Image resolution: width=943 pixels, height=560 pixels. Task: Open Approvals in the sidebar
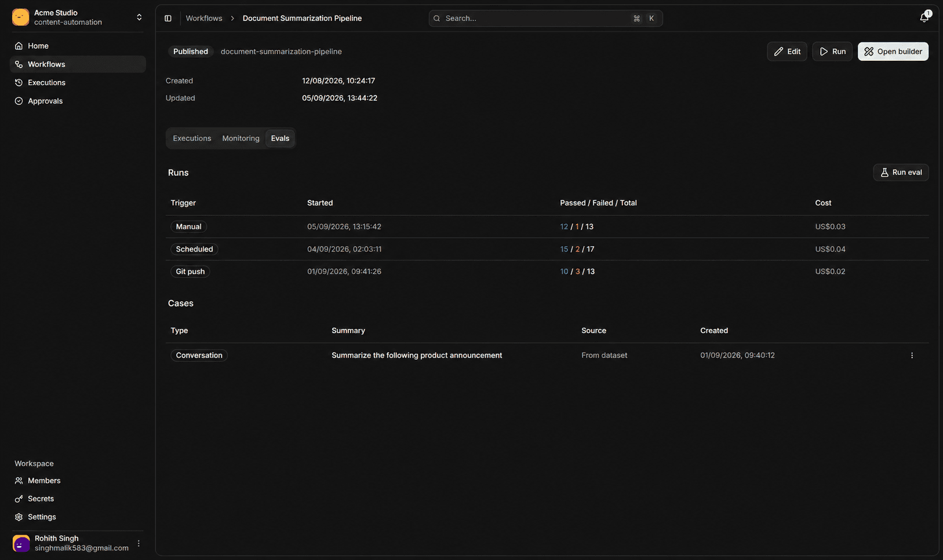coord(78,101)
